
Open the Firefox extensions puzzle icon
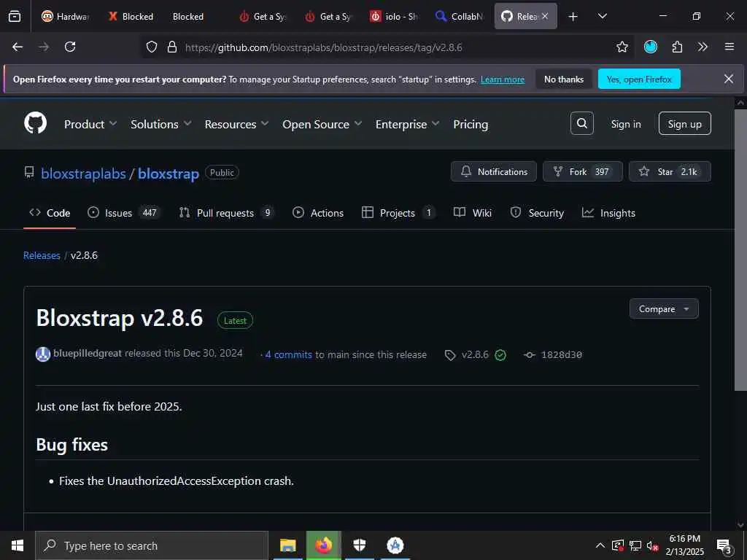click(x=677, y=47)
